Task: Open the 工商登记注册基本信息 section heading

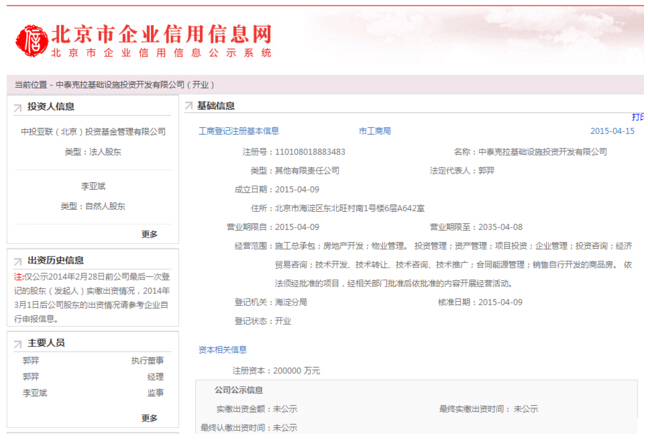Action: pos(239,131)
